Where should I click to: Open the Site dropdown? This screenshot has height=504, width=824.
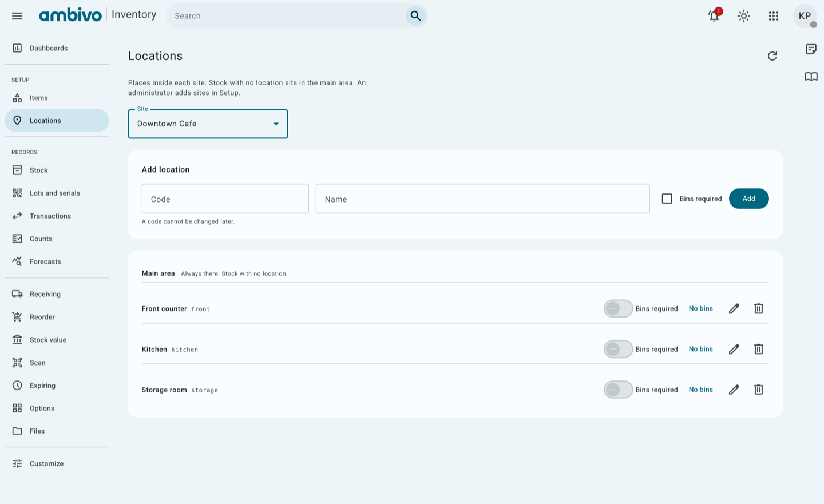pyautogui.click(x=208, y=124)
